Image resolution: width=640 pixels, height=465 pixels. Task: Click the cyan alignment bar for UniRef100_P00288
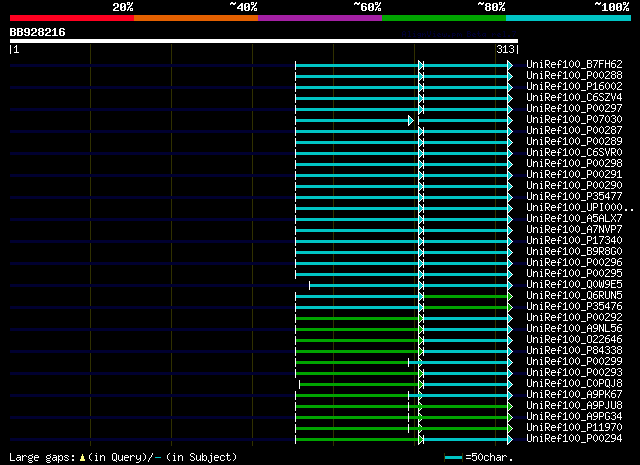[402, 76]
